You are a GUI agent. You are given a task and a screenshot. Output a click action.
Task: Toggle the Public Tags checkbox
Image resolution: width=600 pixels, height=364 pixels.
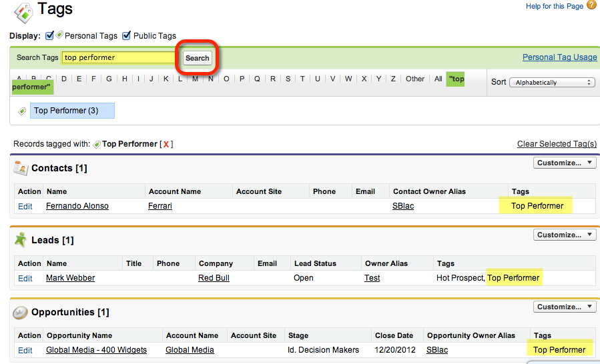tap(126, 35)
